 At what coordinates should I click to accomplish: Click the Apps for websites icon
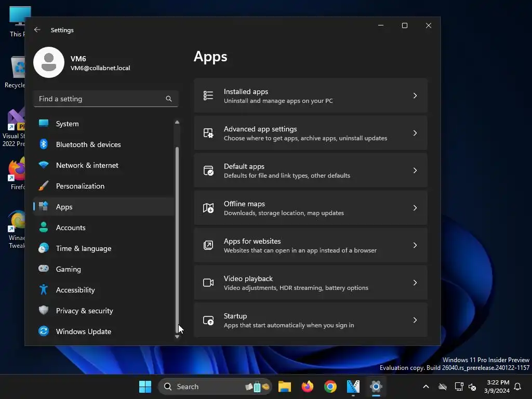point(208,245)
